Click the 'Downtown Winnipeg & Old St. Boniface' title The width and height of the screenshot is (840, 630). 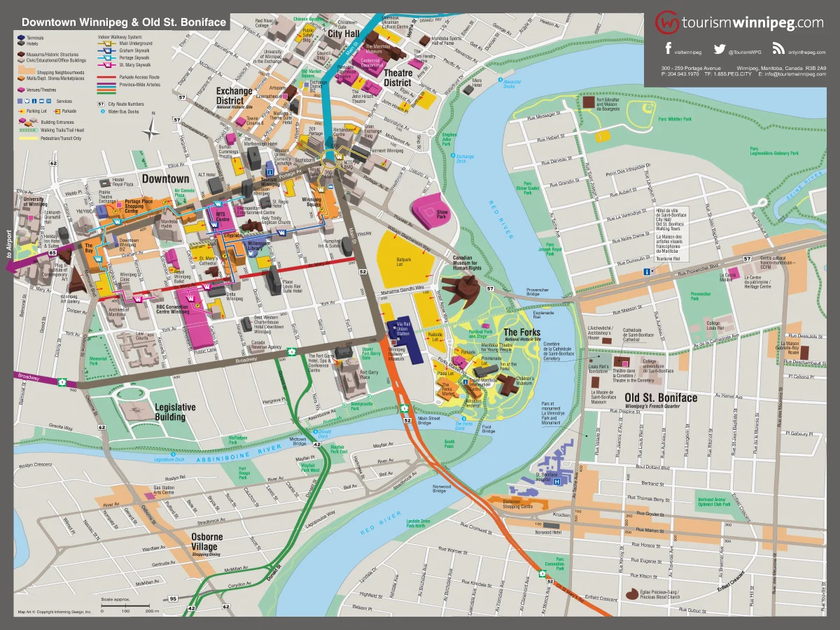point(124,22)
